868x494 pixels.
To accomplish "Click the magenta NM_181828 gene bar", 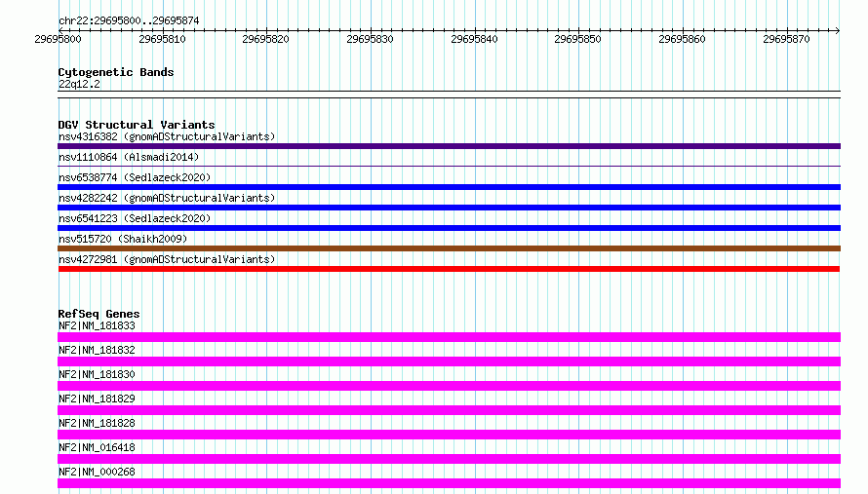I will [x=449, y=435].
